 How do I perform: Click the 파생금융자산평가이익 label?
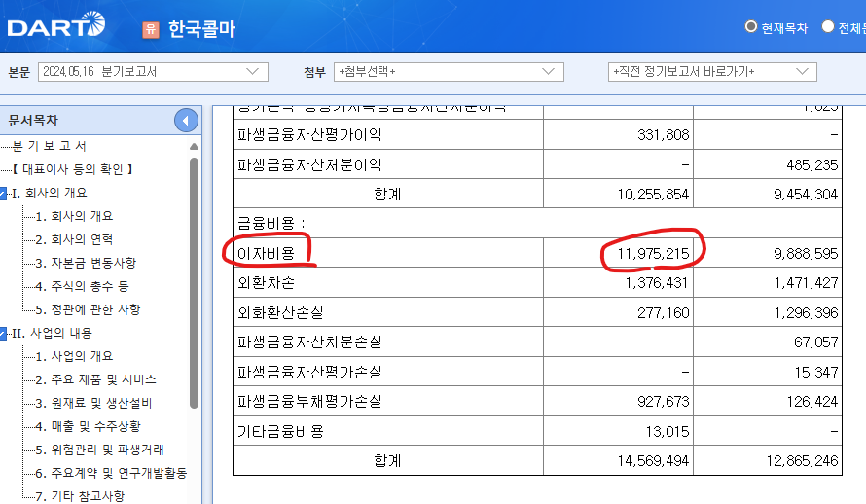[x=309, y=134]
